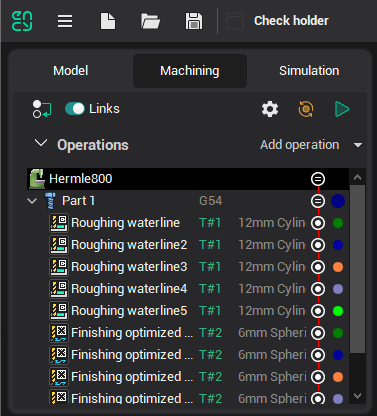Open the lavender swatch of Roughing waterline4

(x=338, y=289)
